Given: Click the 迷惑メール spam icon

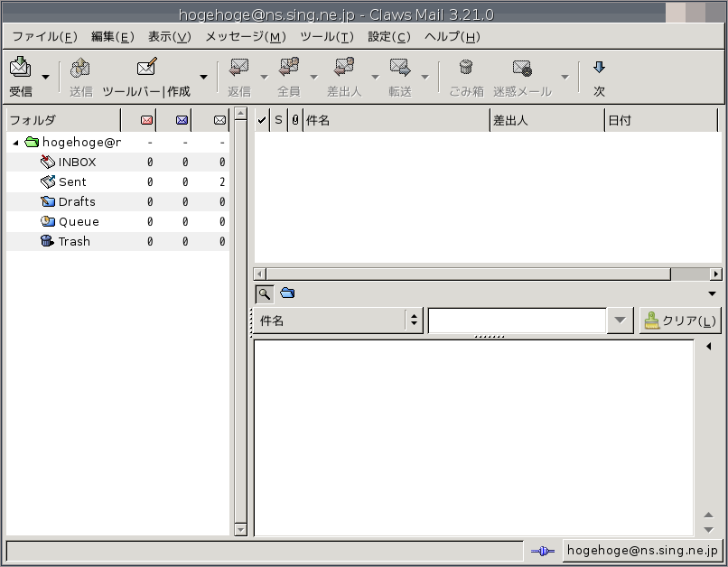Looking at the screenshot, I should [x=522, y=68].
